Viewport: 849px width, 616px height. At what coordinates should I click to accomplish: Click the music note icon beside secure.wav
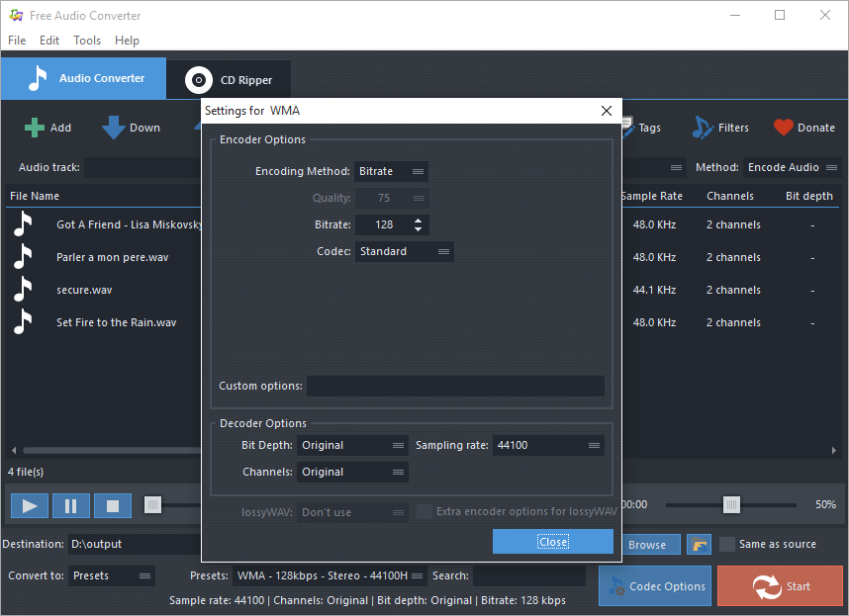click(23, 289)
